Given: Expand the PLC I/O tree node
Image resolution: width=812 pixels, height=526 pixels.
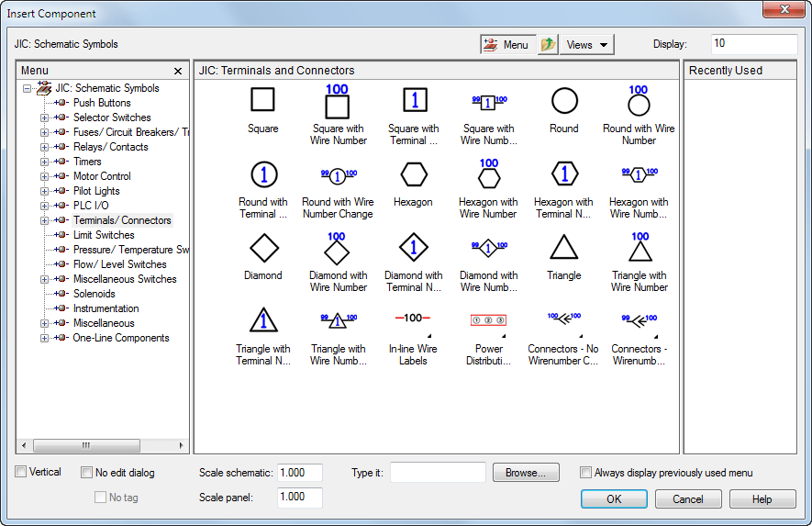Looking at the screenshot, I should [44, 206].
